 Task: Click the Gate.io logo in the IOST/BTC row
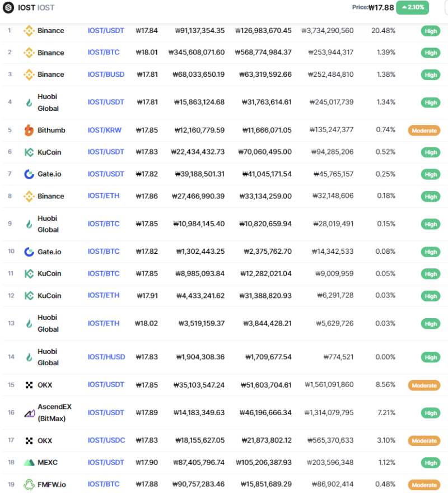[29, 252]
